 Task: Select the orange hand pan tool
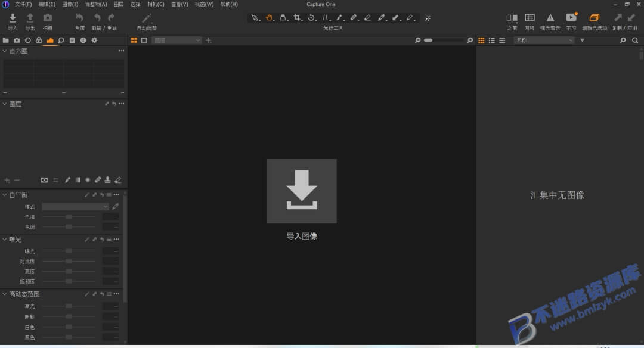coord(269,18)
